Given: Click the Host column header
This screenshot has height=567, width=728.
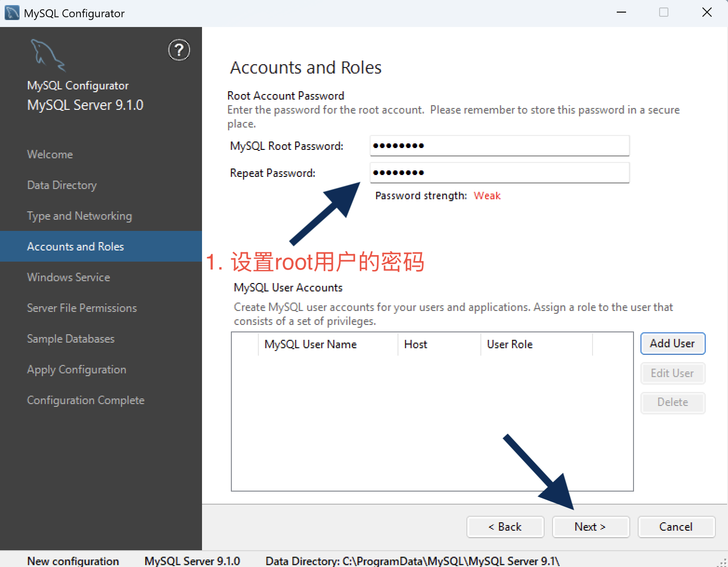Looking at the screenshot, I should click(439, 344).
